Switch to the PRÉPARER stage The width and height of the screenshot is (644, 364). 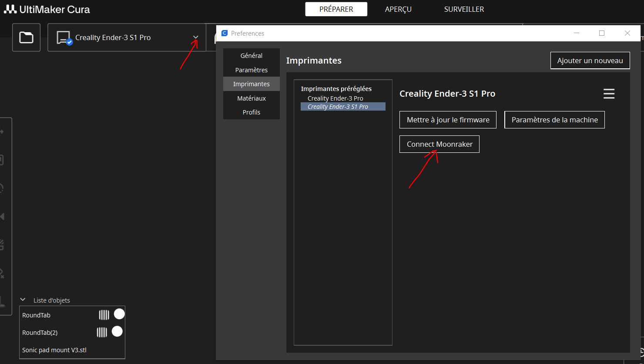point(336,9)
